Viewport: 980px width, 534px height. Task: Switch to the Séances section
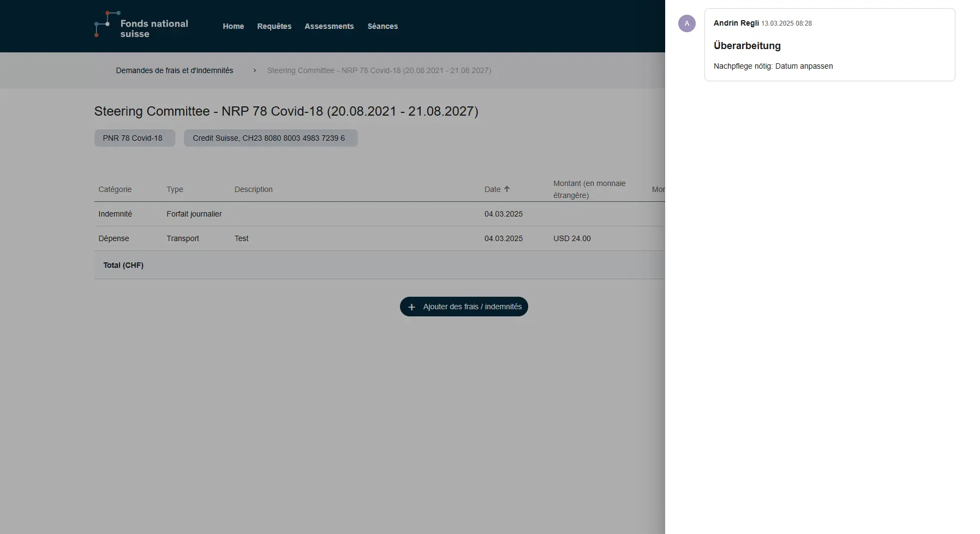click(383, 26)
